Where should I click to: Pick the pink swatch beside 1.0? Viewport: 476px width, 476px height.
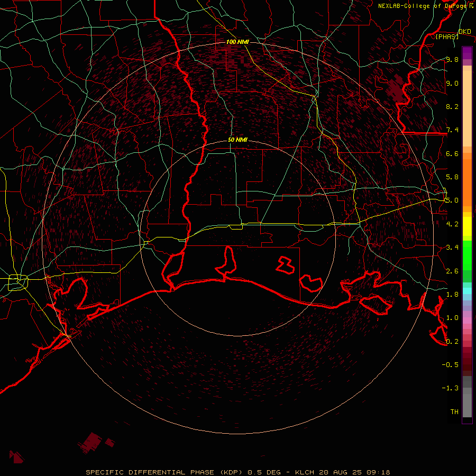click(467, 321)
